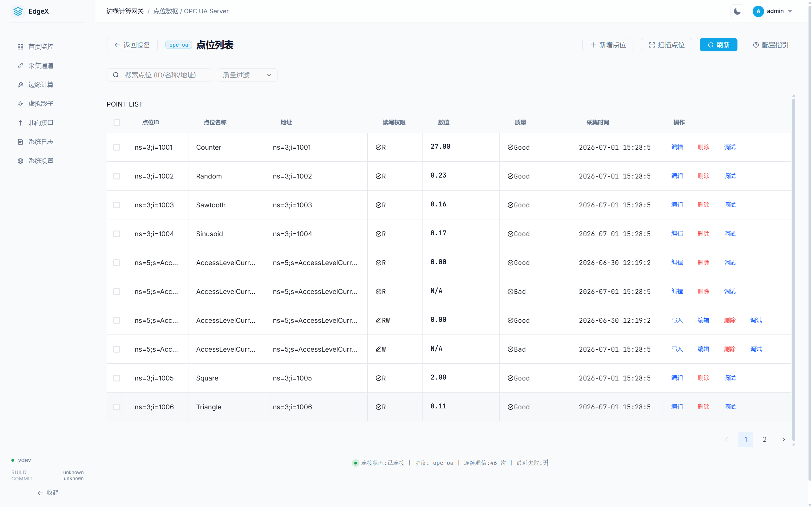812x507 pixels.
Task: Check the Triangle row checkbox
Action: pos(117,407)
